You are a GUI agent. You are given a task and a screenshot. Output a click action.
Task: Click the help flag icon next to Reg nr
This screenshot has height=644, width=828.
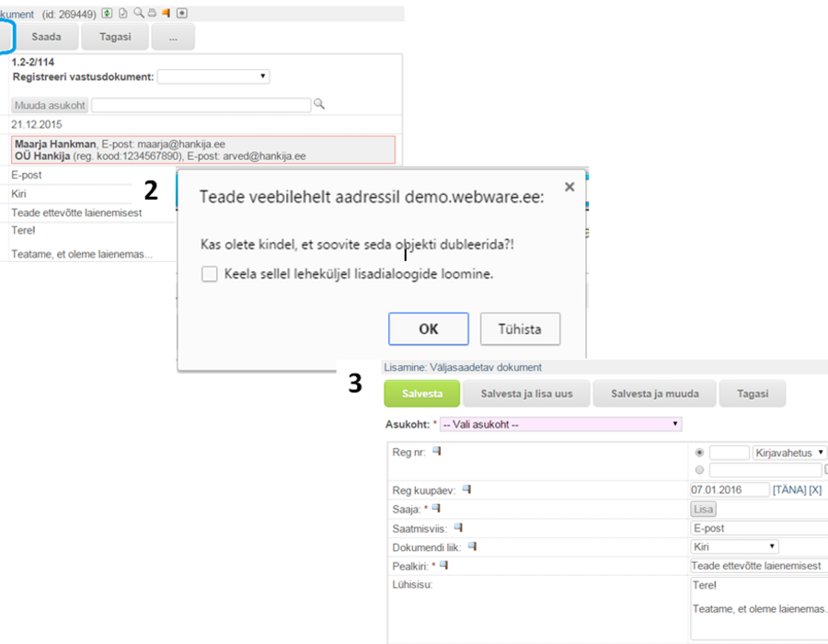click(437, 452)
